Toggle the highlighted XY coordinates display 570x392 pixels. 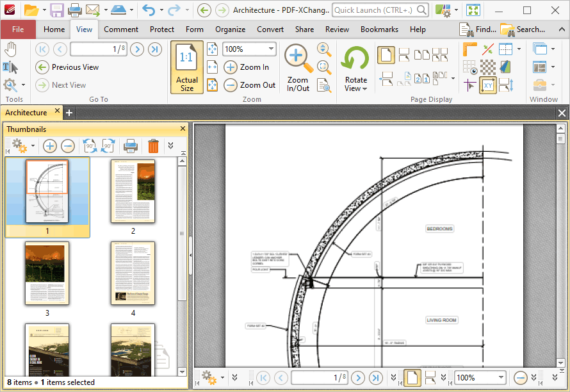pyautogui.click(x=488, y=85)
